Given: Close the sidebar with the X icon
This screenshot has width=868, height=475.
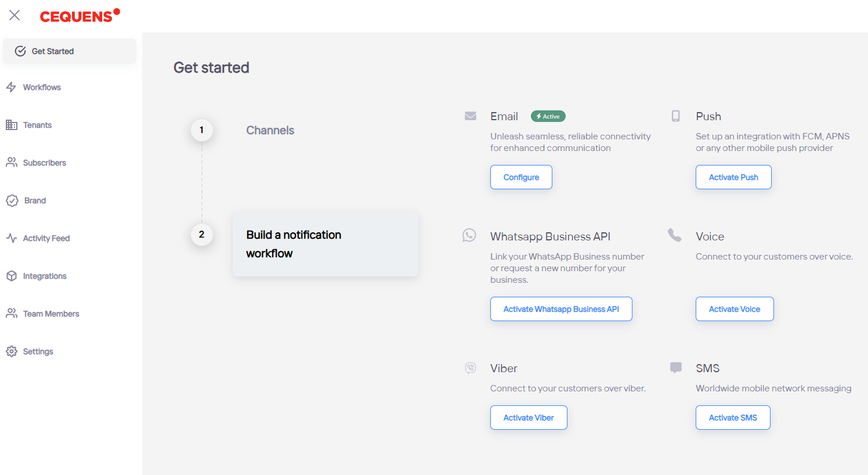Looking at the screenshot, I should click(15, 15).
